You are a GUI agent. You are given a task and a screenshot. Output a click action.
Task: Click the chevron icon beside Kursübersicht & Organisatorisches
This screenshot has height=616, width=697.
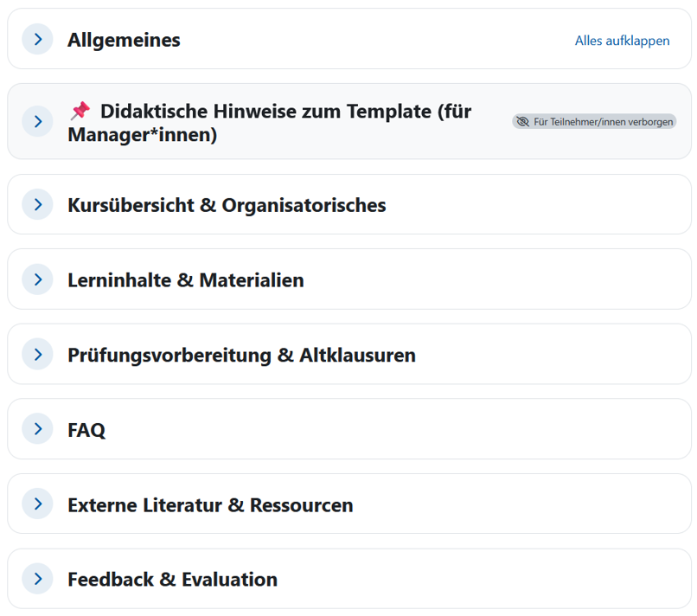click(x=37, y=205)
